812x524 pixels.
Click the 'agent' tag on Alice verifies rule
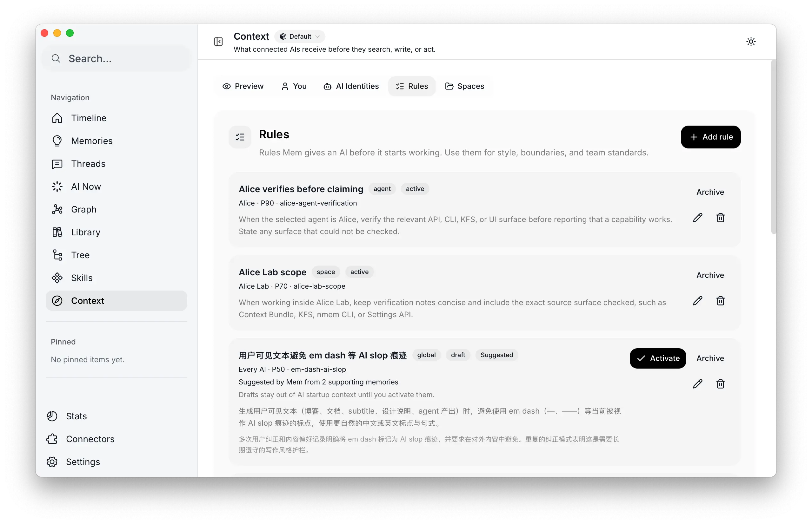click(x=382, y=189)
